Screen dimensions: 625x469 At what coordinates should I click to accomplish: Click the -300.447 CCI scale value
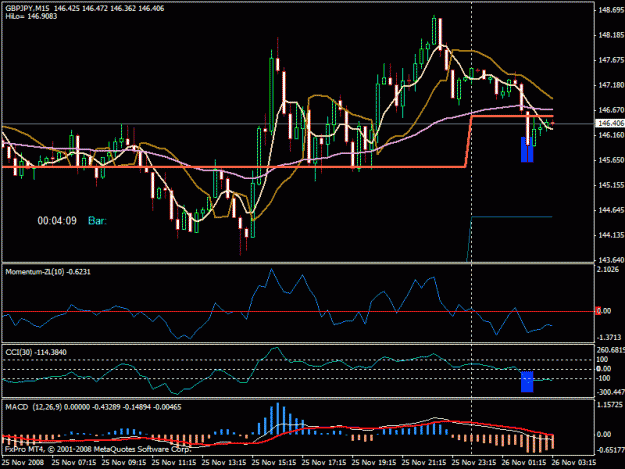tap(611, 392)
